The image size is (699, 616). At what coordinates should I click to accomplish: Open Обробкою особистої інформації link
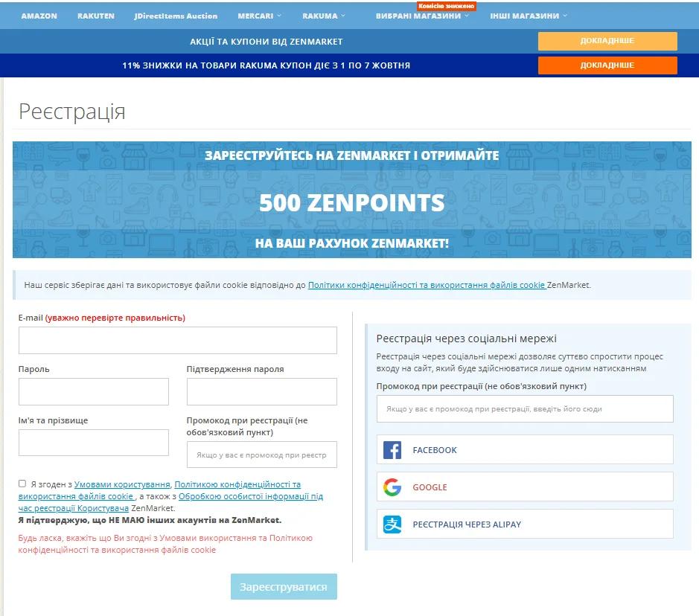pyautogui.click(x=170, y=502)
